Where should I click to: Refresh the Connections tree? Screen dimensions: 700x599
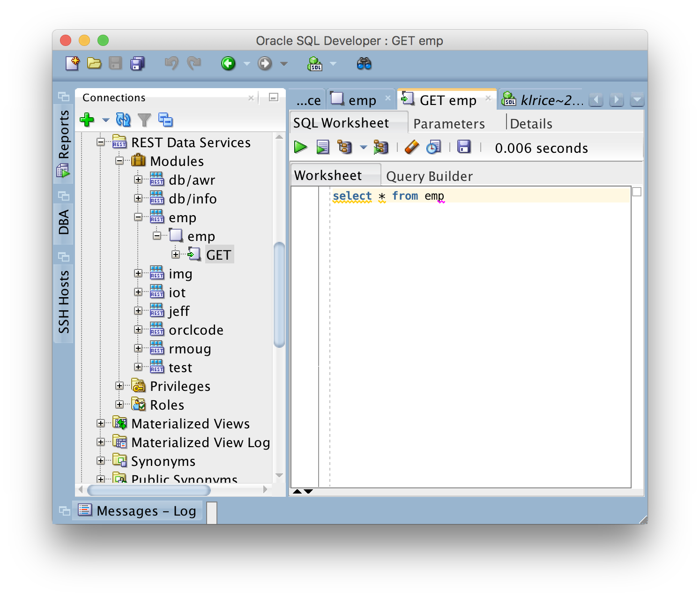click(x=123, y=120)
